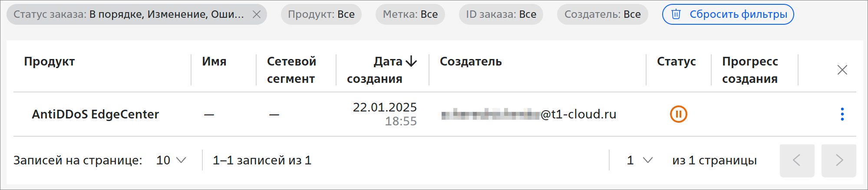This screenshot has height=190, width=868.
Task: Go to previous page arrow
Action: click(797, 161)
